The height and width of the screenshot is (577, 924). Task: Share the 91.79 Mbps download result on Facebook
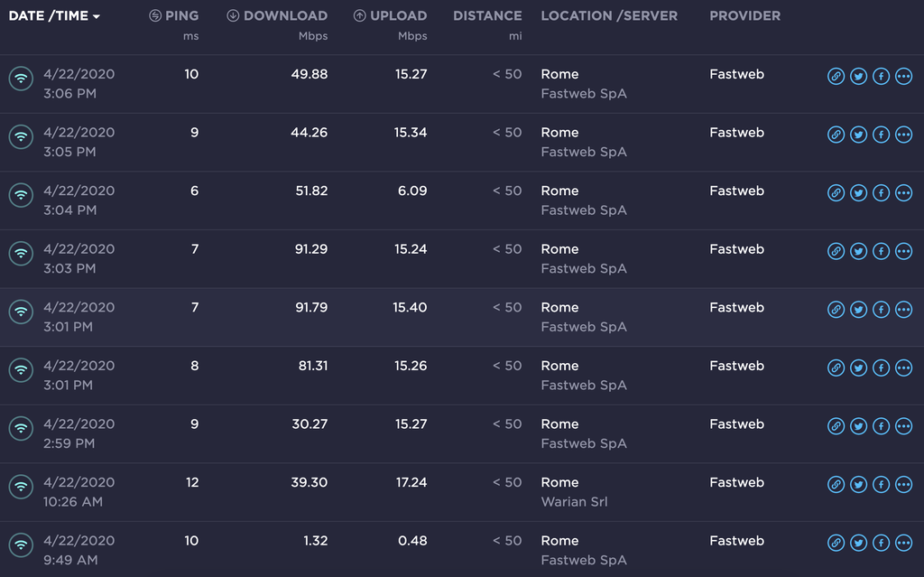coord(881,310)
